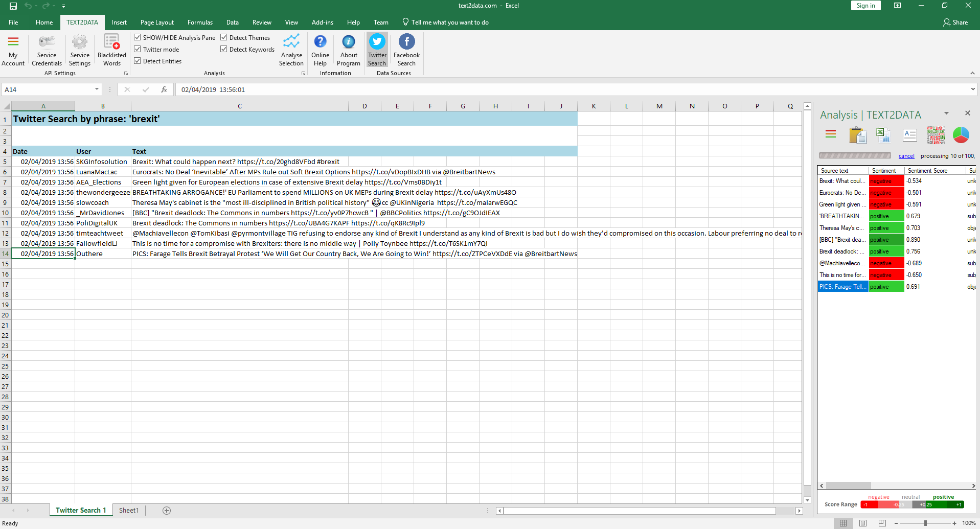Click the Sign in button

click(866, 6)
